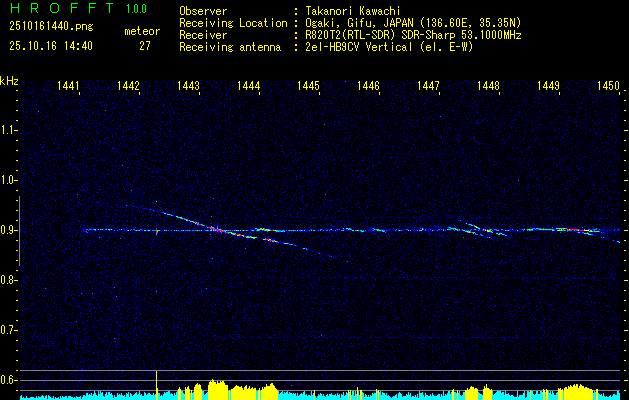The height and width of the screenshot is (400, 629).
Task: Click the meteor count 27
Action: coord(145,46)
